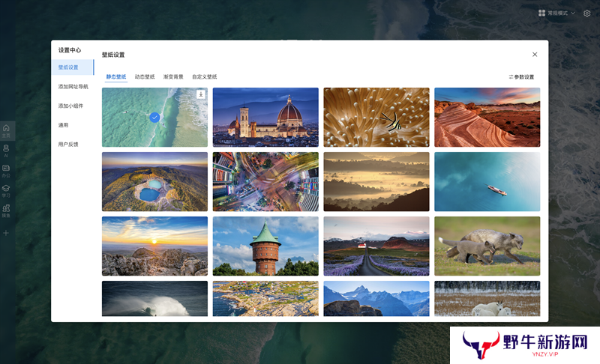The width and height of the screenshot is (600, 364).
Task: Open the 自定义壁纸 tab
Action: coord(204,76)
